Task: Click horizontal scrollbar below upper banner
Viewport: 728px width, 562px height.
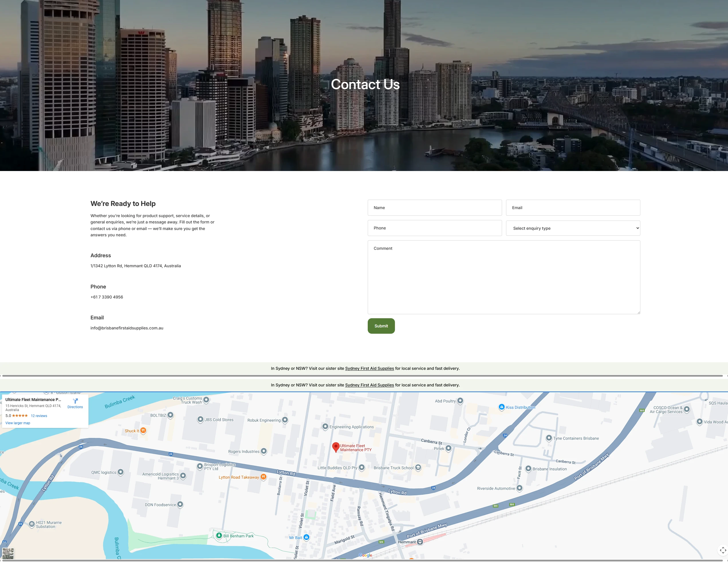Action: pyautogui.click(x=362, y=376)
